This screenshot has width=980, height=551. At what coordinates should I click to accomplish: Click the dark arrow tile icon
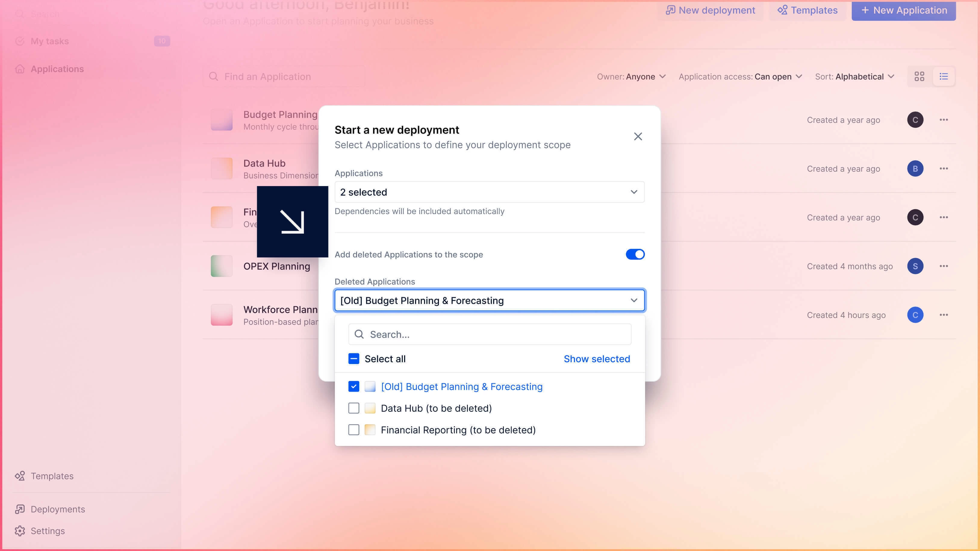point(292,222)
